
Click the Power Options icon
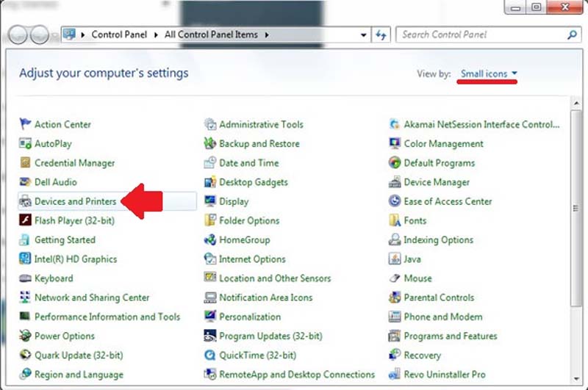25,336
